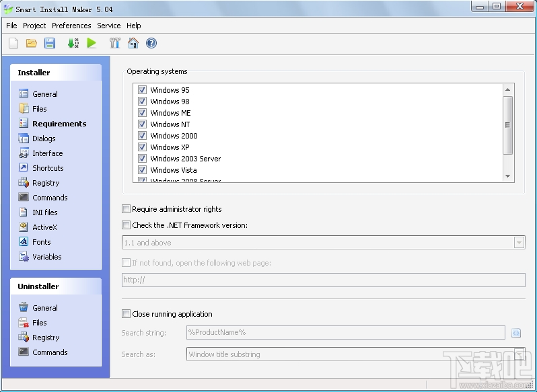537x392 pixels.
Task: Click the INI files document icon
Action: (24, 212)
